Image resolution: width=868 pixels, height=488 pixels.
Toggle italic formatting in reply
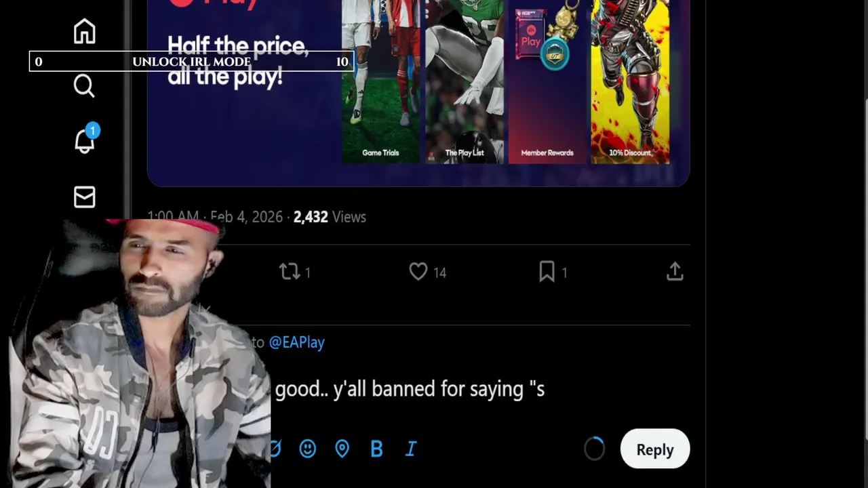[x=411, y=449]
